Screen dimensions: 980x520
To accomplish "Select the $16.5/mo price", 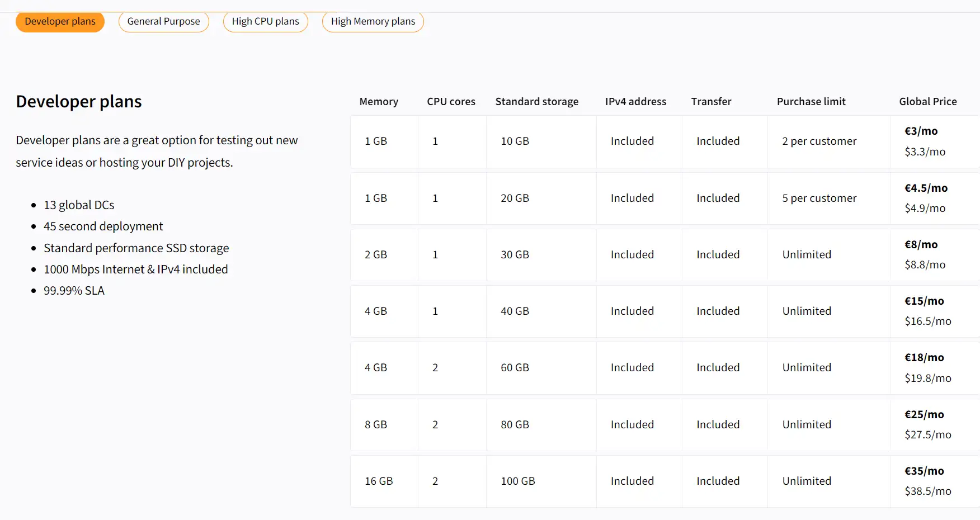I will [927, 322].
